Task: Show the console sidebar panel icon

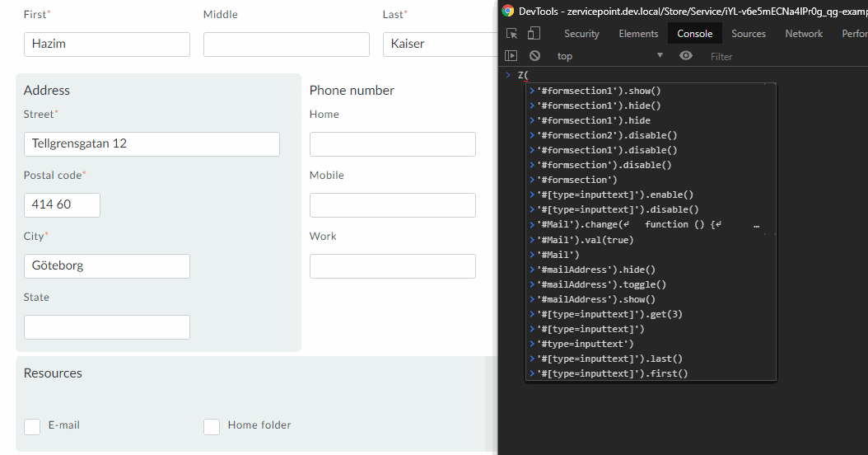Action: (511, 56)
